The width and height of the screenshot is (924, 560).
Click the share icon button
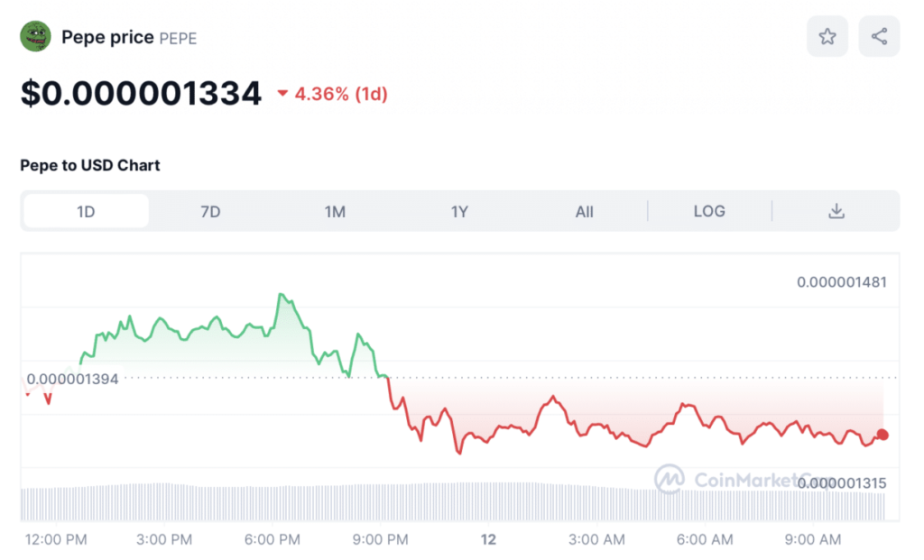point(879,37)
